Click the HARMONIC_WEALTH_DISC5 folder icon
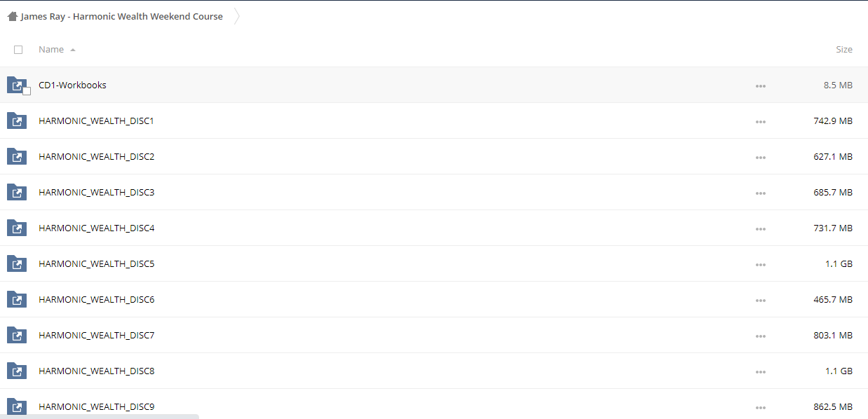The image size is (868, 419). pos(17,263)
